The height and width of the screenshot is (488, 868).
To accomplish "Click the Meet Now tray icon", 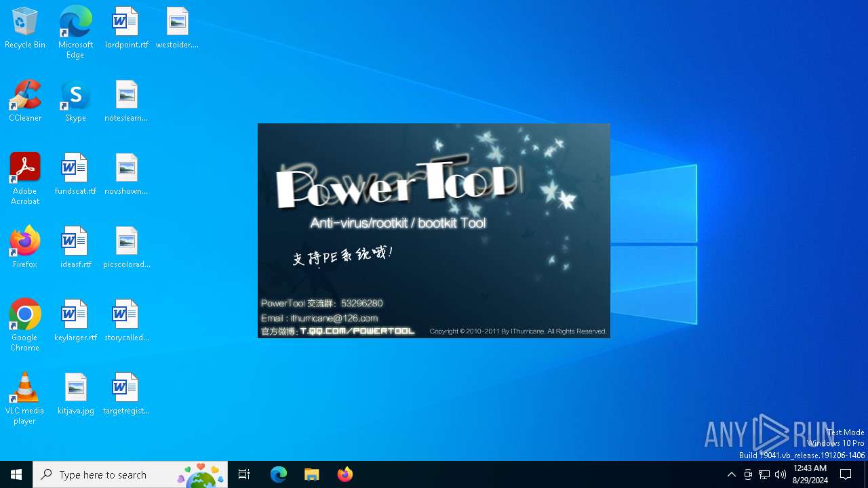I will point(748,474).
